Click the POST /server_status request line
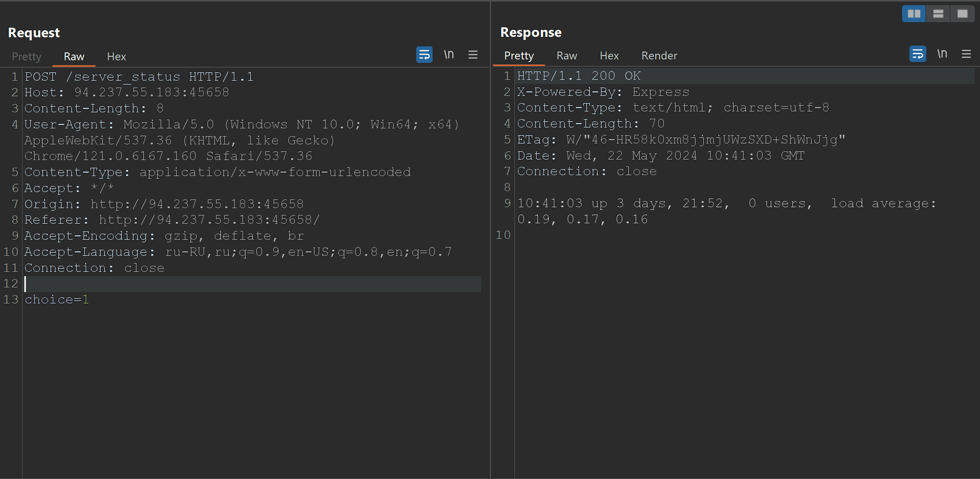 (139, 77)
